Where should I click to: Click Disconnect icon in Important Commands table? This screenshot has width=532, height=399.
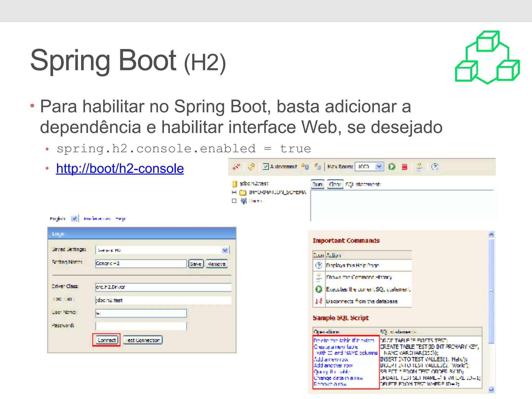coord(319,301)
